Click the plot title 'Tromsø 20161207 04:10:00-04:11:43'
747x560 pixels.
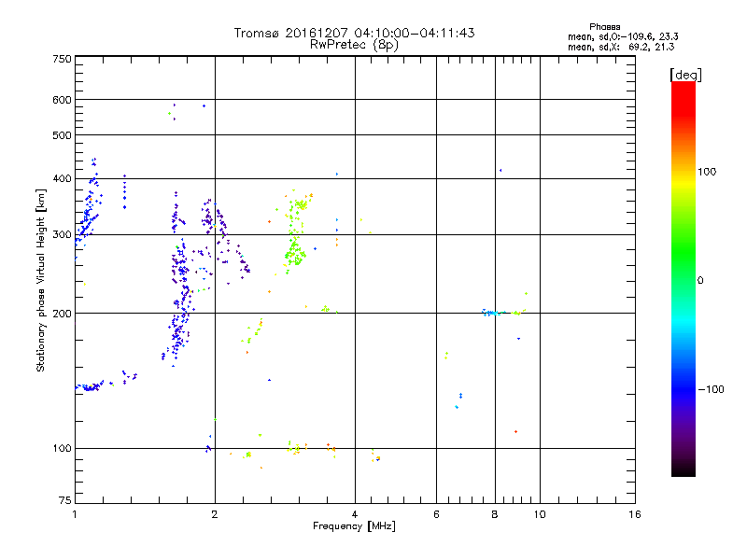pyautogui.click(x=354, y=33)
